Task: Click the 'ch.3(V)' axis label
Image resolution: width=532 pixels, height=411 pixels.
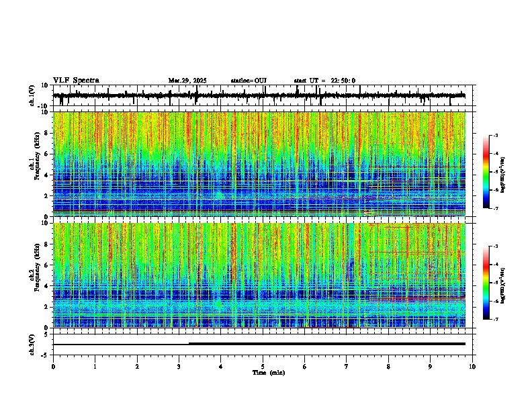Action: 32,345
